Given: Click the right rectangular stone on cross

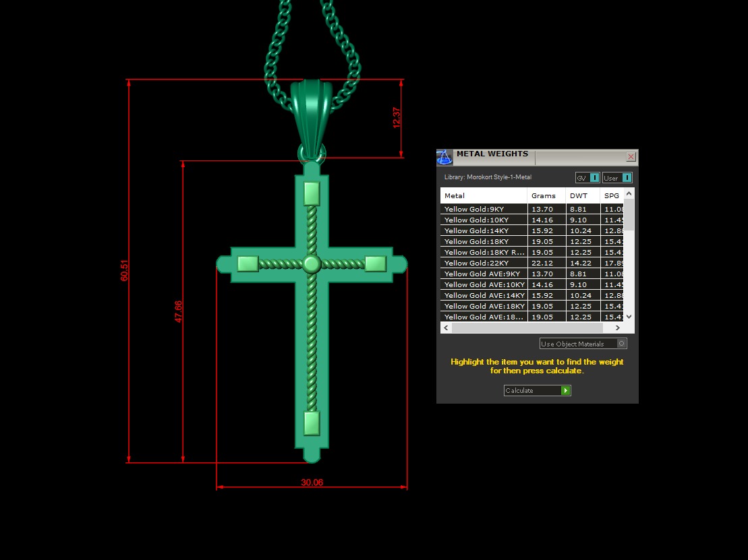Looking at the screenshot, I should (x=376, y=263).
